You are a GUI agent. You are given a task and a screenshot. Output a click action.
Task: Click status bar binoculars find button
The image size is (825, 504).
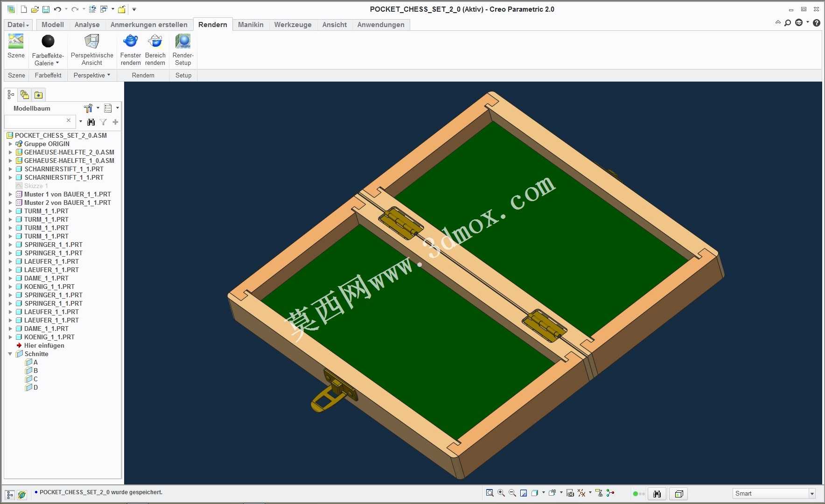(x=657, y=494)
